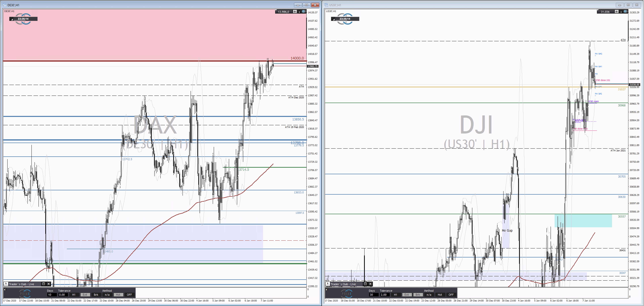Click the Days field showing 30
This screenshot has width=644, height=306.
(x=373, y=295)
